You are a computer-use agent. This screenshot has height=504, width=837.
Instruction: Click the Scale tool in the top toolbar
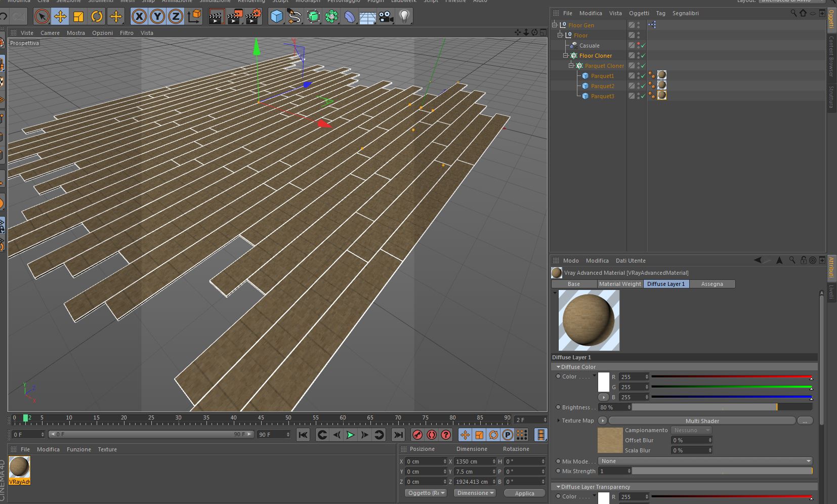[78, 17]
